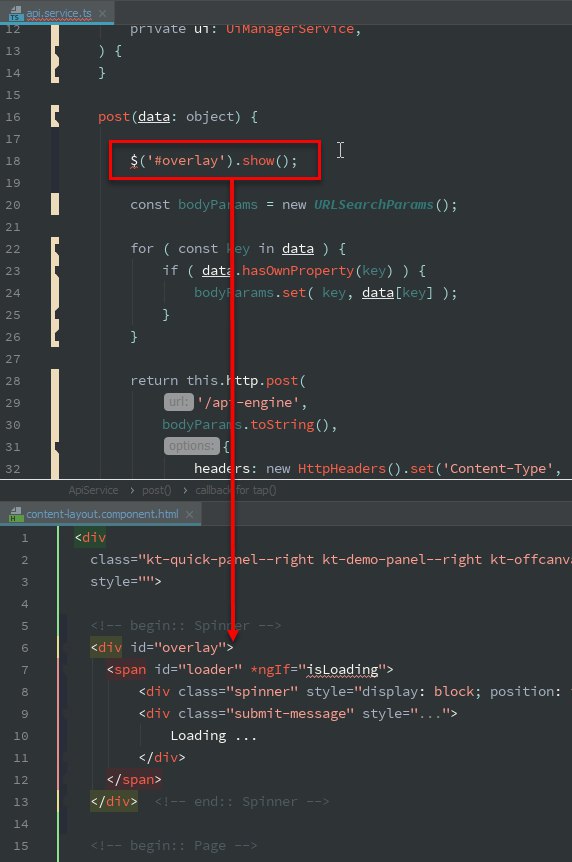Viewport: 572px width, 862px height.
Task: Toggle the fold end marker on line 14
Action: pyautogui.click(x=55, y=73)
